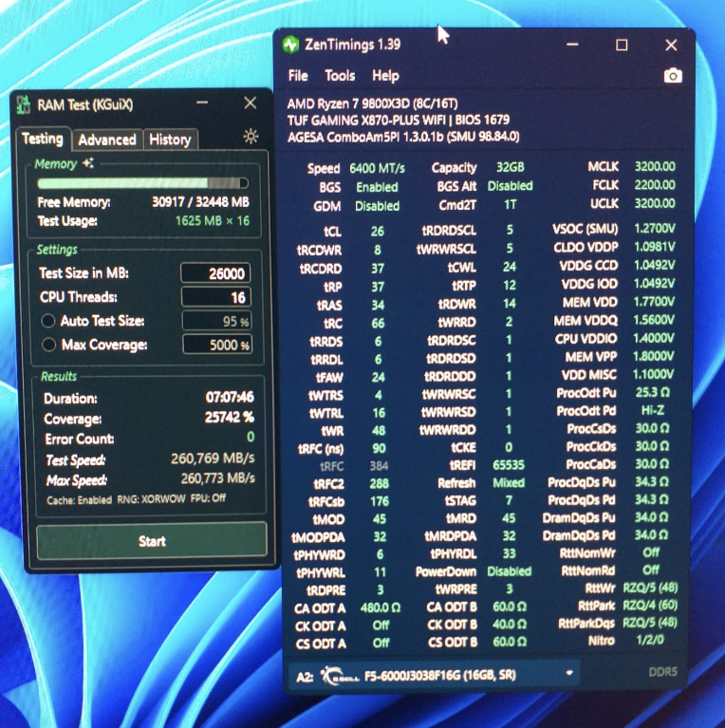The width and height of the screenshot is (725, 728).
Task: Click the PowerDown value Disabled
Action: [510, 571]
